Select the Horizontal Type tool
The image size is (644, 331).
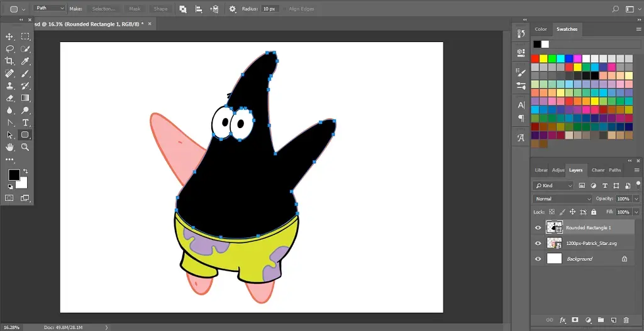(x=25, y=122)
